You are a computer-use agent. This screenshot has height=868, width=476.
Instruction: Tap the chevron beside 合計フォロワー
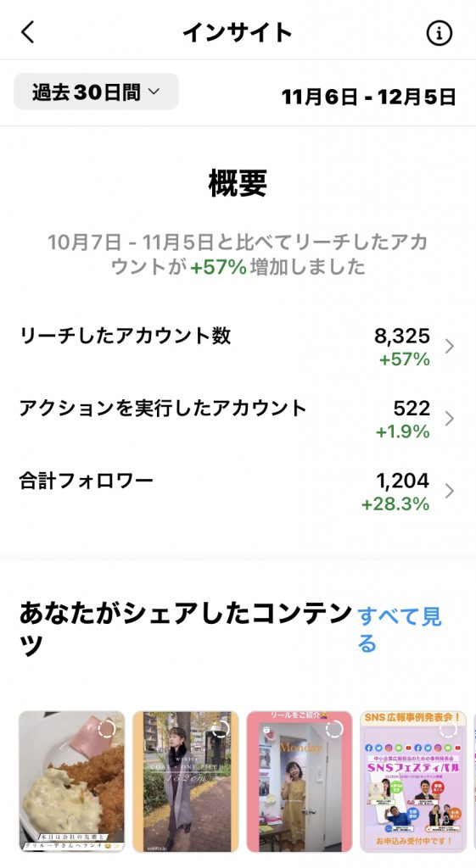450,491
